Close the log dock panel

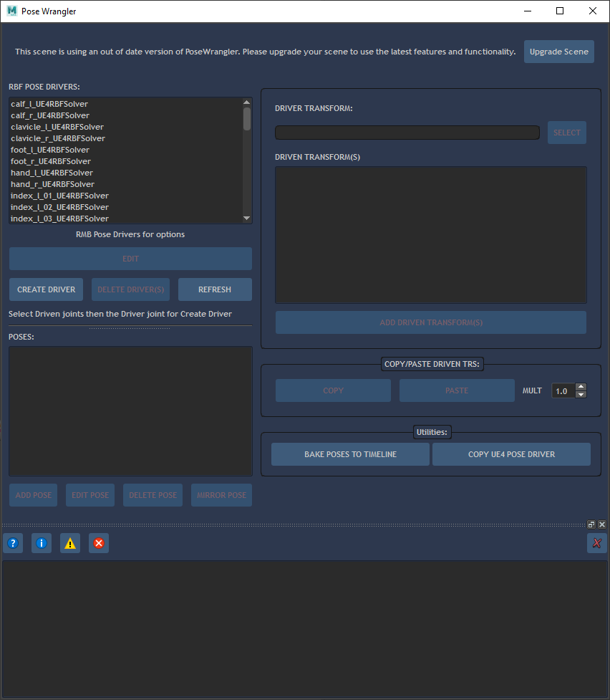tap(602, 524)
